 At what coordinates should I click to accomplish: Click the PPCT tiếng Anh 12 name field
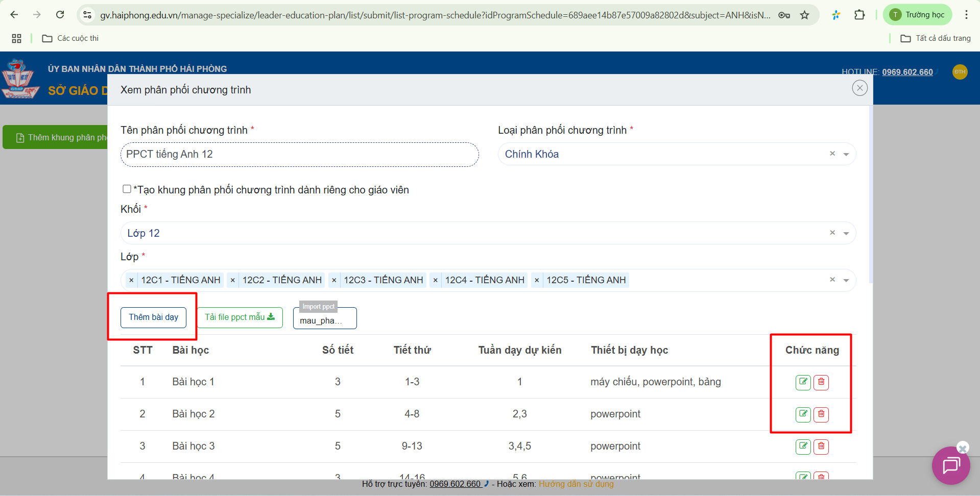point(299,155)
